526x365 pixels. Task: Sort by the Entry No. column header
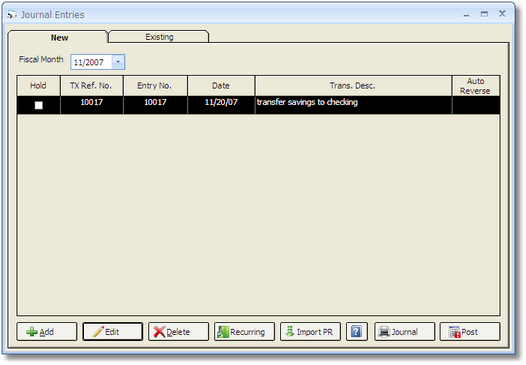click(x=155, y=86)
